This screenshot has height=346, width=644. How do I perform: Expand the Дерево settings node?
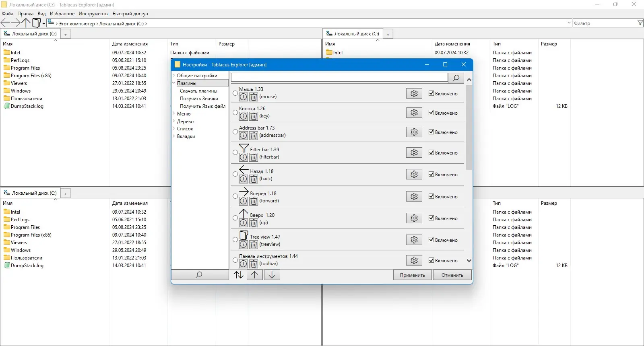pos(174,121)
